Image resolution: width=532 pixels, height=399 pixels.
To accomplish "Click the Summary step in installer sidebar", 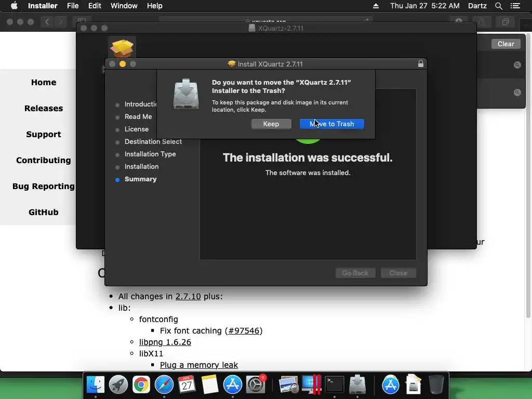I will [140, 179].
